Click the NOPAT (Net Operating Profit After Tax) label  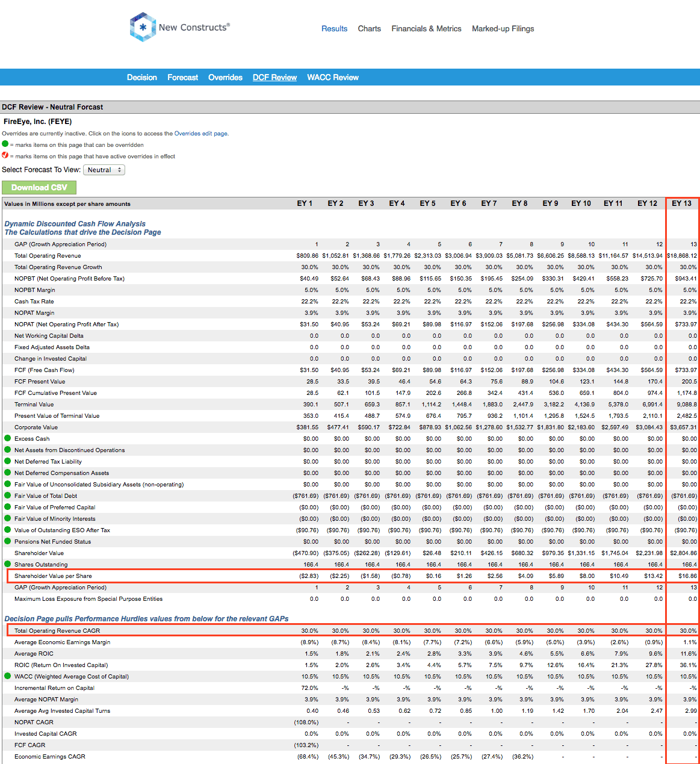click(66, 325)
